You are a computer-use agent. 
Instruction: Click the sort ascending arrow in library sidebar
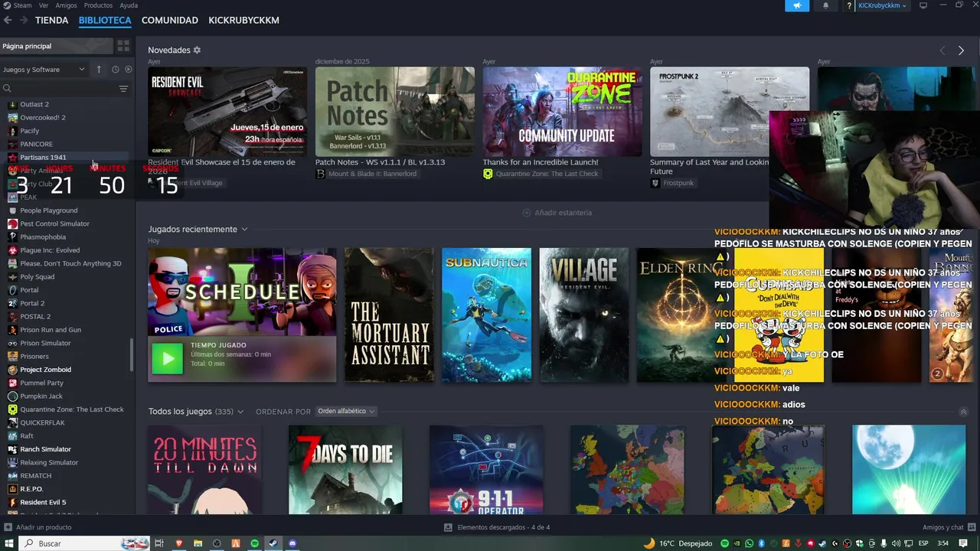[99, 70]
